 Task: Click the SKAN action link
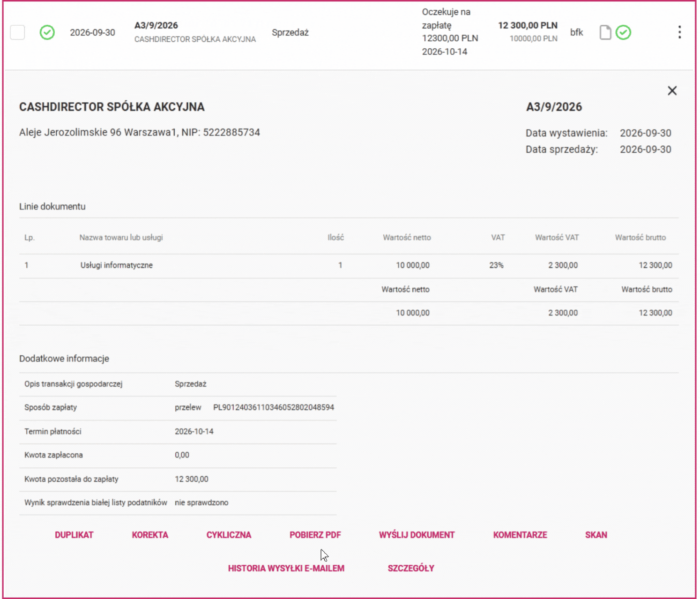(x=596, y=535)
